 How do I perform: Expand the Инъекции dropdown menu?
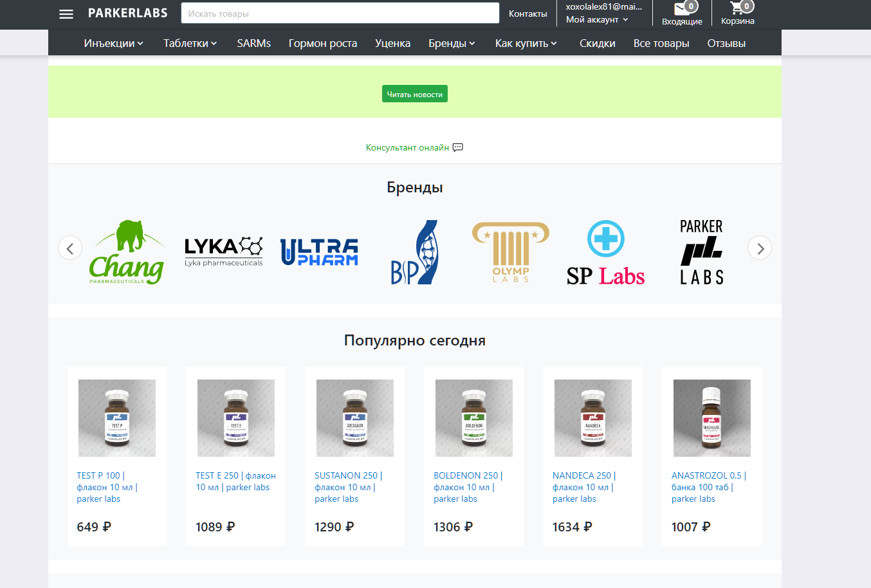(x=113, y=43)
